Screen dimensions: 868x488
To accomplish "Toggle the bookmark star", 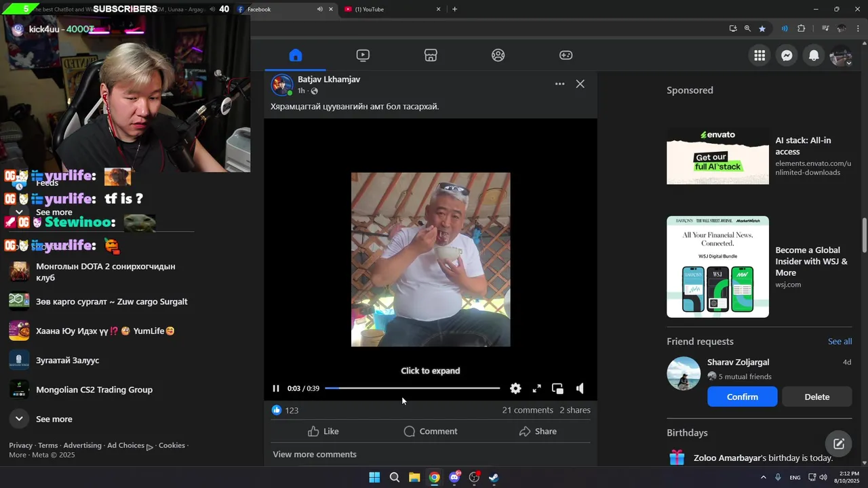I will pyautogui.click(x=762, y=28).
